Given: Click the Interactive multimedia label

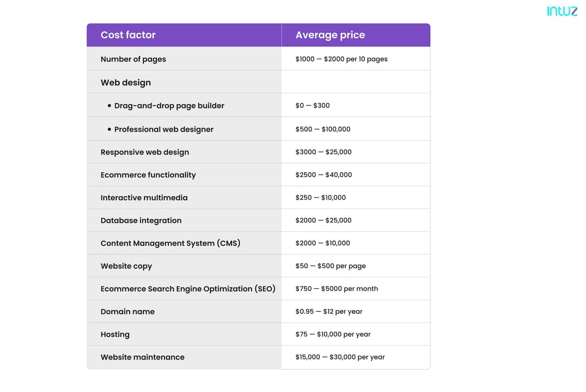Looking at the screenshot, I should [x=144, y=198].
